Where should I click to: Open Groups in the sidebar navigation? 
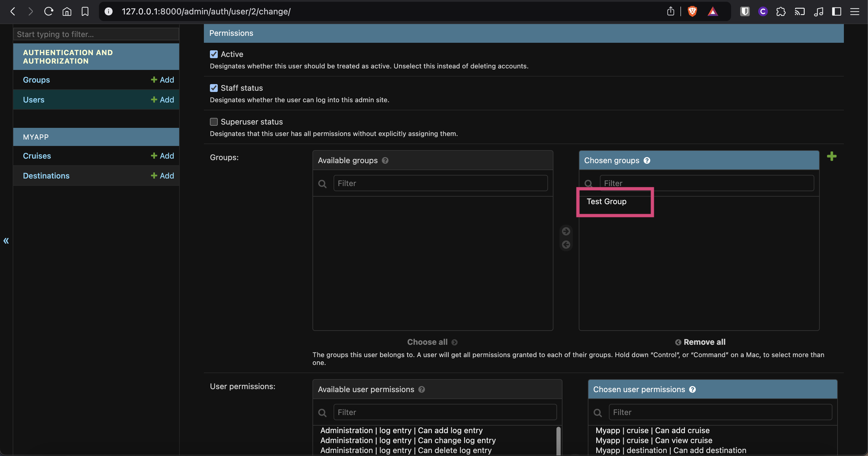(x=36, y=80)
